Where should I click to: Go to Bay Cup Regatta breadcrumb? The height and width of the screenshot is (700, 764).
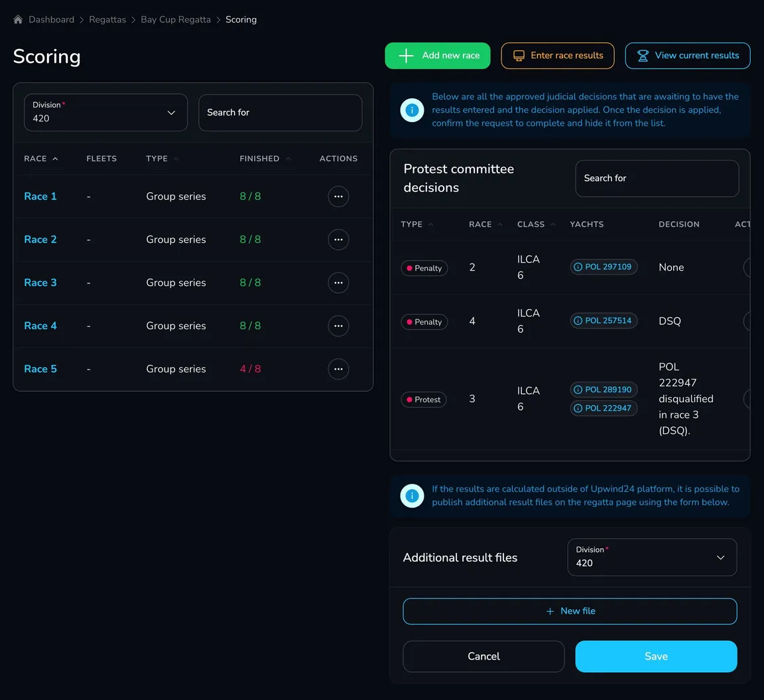click(x=175, y=19)
